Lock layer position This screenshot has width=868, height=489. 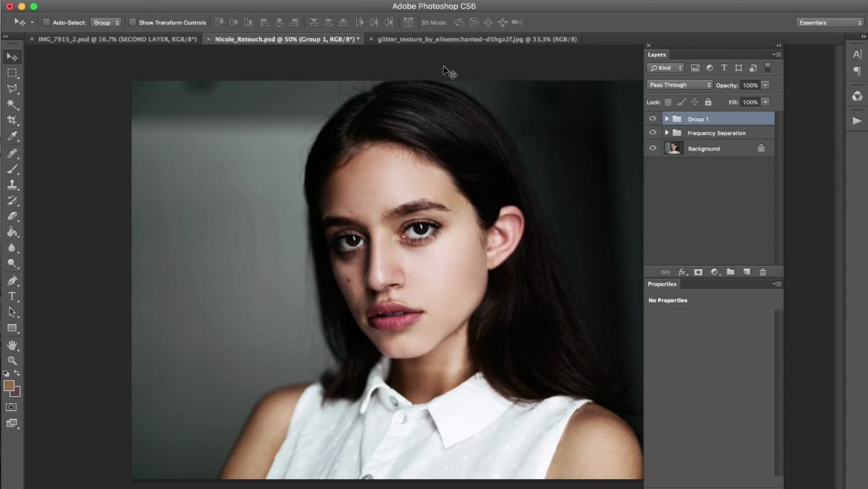(694, 102)
